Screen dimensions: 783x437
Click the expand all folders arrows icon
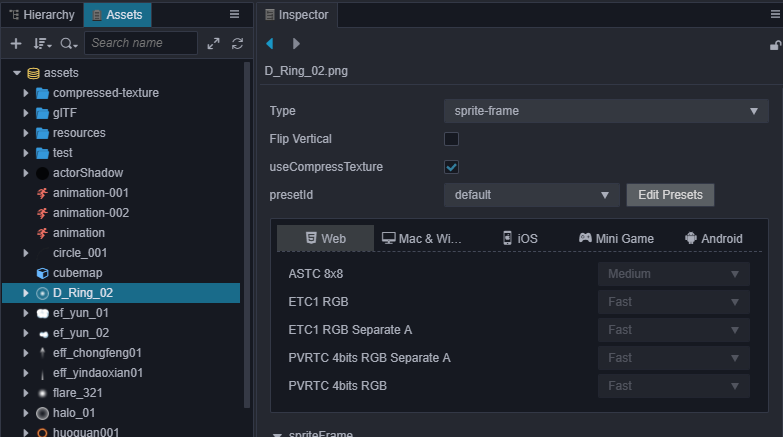213,43
